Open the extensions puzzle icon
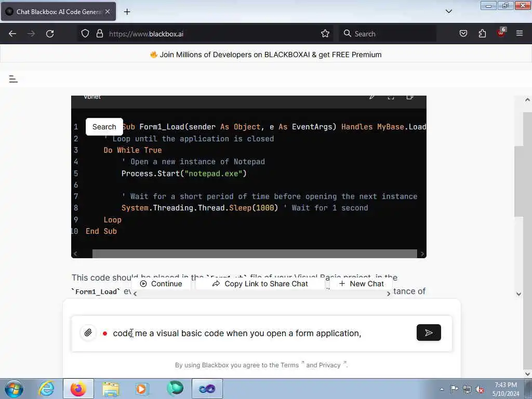The width and height of the screenshot is (532, 399). click(x=482, y=34)
